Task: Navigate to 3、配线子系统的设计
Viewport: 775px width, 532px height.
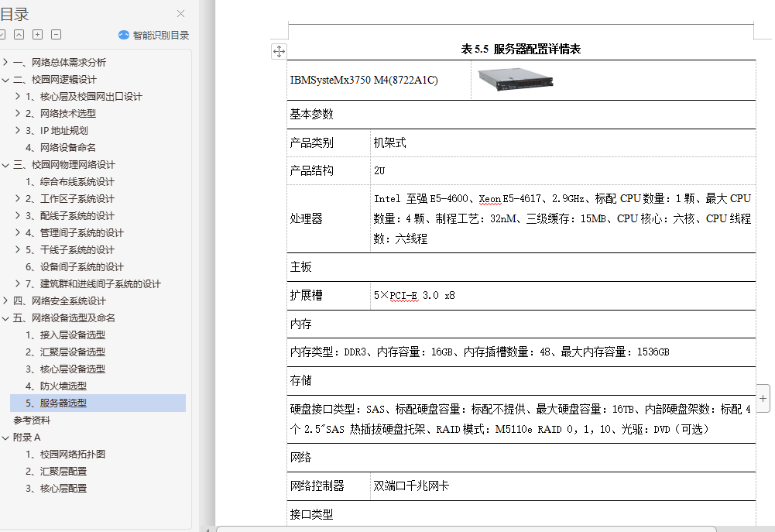Action: pos(70,215)
